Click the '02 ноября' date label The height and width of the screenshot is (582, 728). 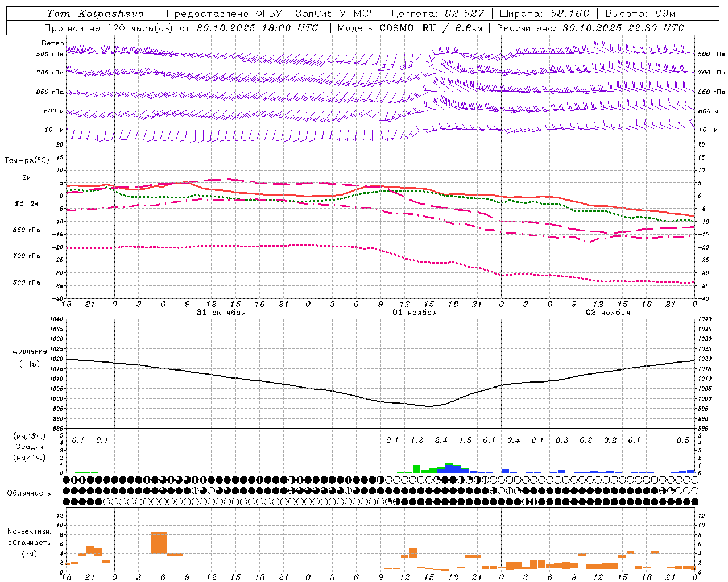608,313
